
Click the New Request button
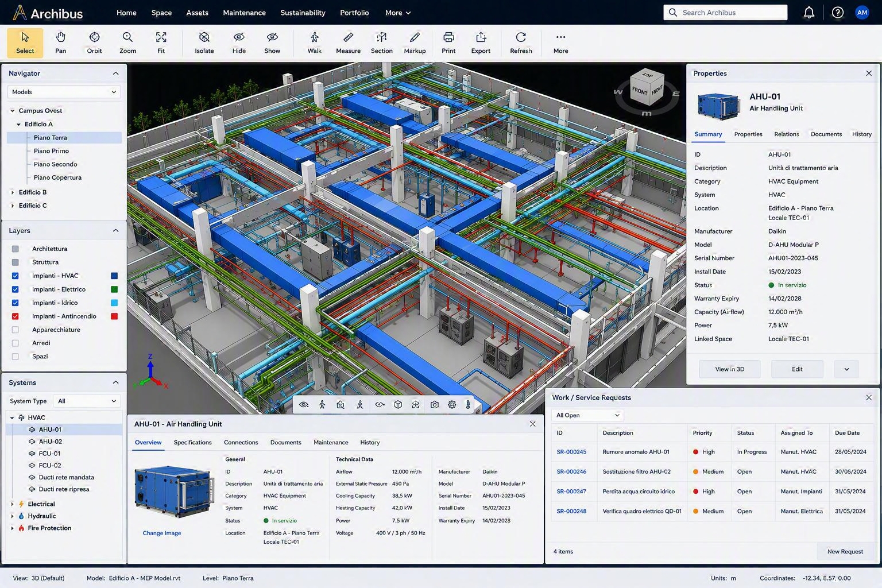(x=845, y=551)
